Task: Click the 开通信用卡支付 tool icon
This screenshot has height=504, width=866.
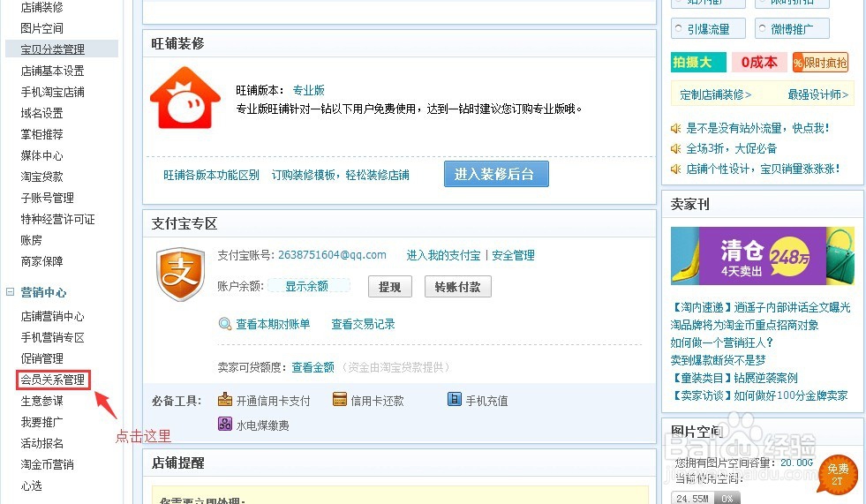Action: coord(225,400)
